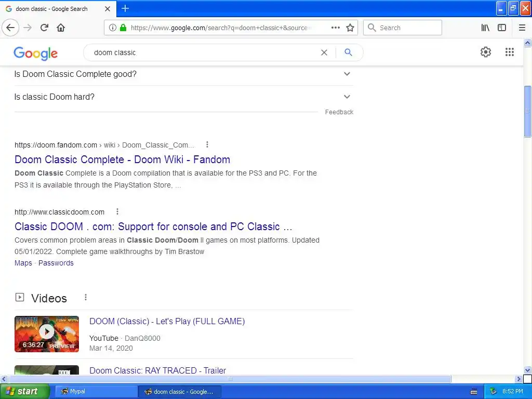
Task: Click the vertical scrollbar up arrow
Action: [527, 43]
